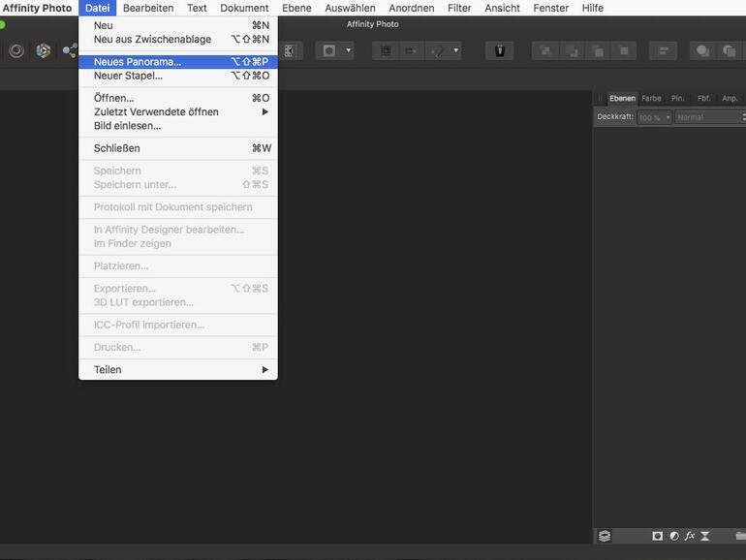Click the first arrange order icon

coord(545,50)
